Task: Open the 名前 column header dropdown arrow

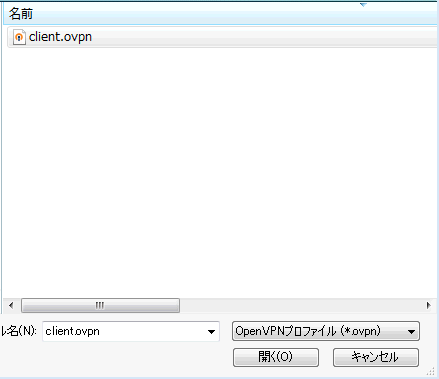Action: [363, 5]
